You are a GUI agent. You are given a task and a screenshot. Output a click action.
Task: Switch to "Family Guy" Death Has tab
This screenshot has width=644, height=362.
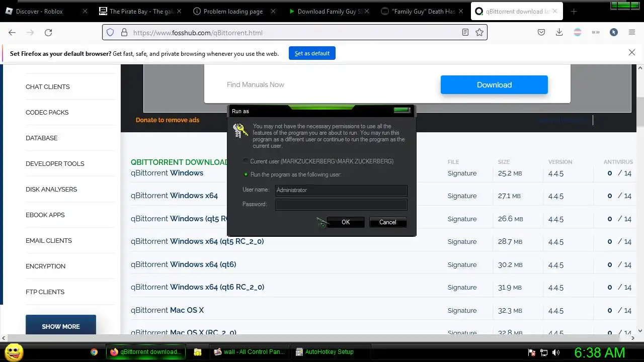tap(422, 11)
